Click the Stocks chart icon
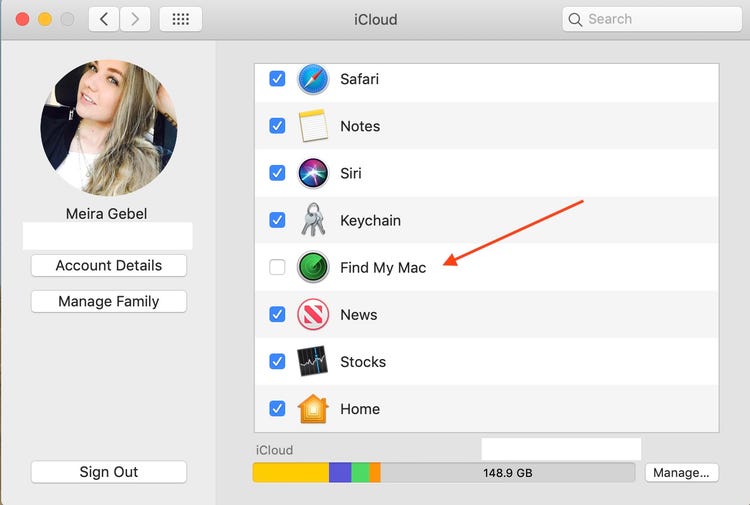This screenshot has height=505, width=750. coord(313,361)
